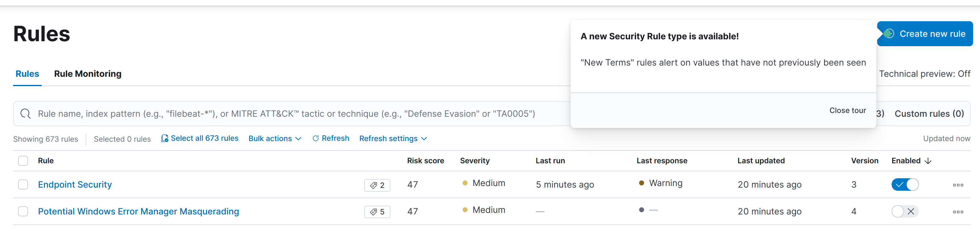Click the Select all rules page icon

[x=164, y=139]
